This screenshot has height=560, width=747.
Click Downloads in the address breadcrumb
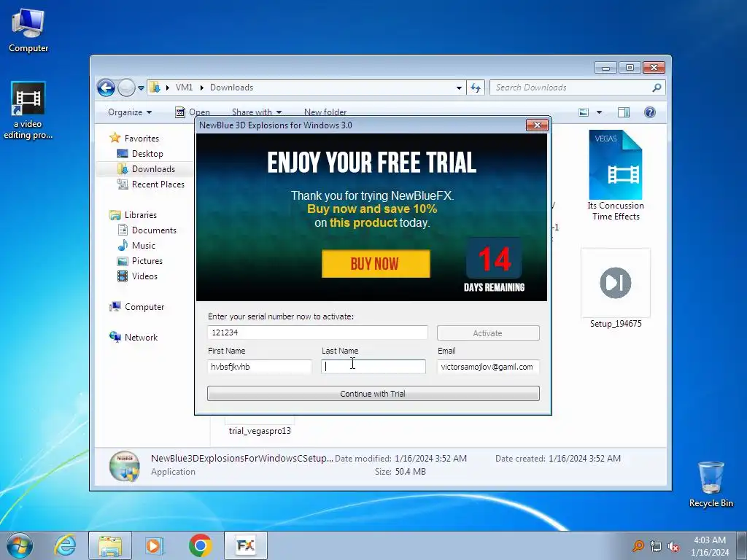click(x=231, y=87)
